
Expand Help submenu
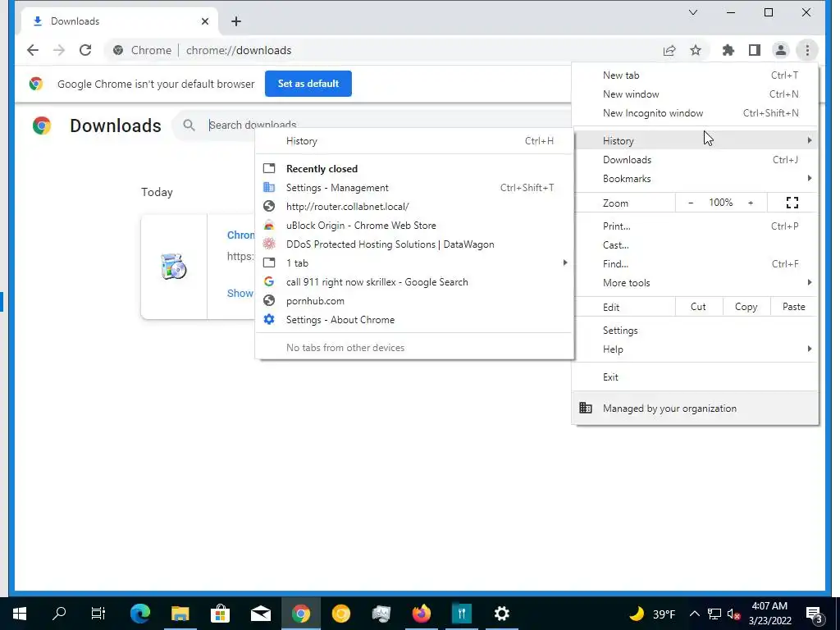(695, 349)
